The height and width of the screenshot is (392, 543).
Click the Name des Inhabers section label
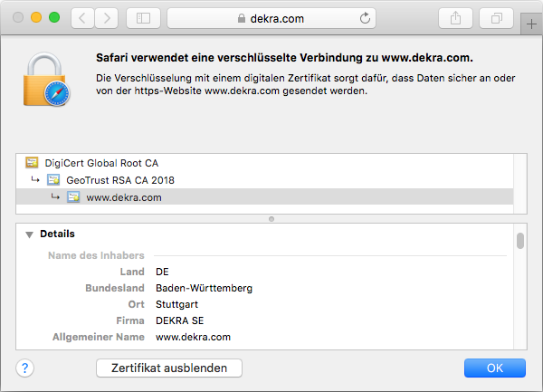click(96, 255)
